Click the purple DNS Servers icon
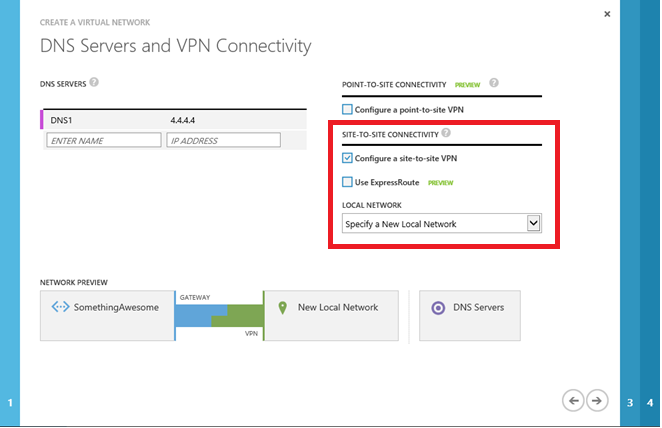Screen dimensions: 662x428 (438, 308)
